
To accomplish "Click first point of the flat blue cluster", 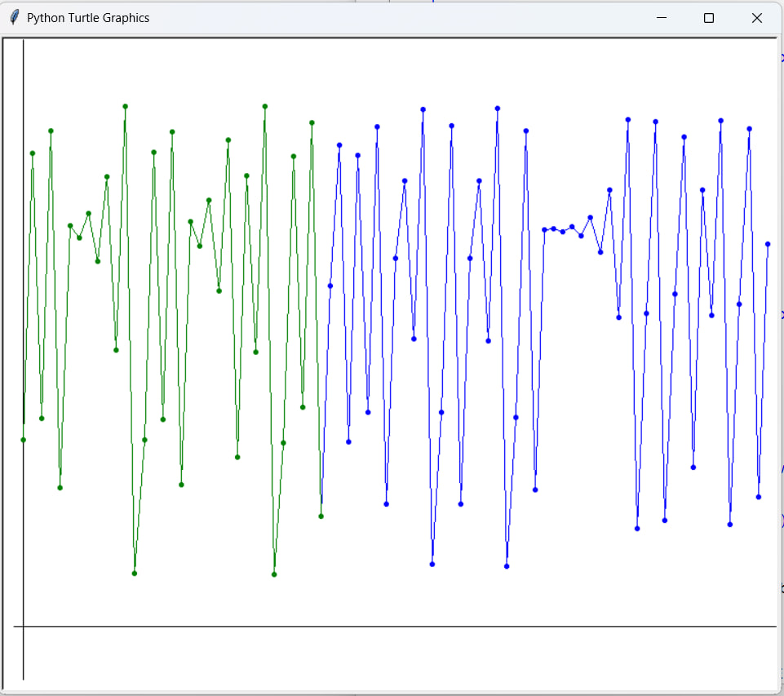I will coord(544,230).
